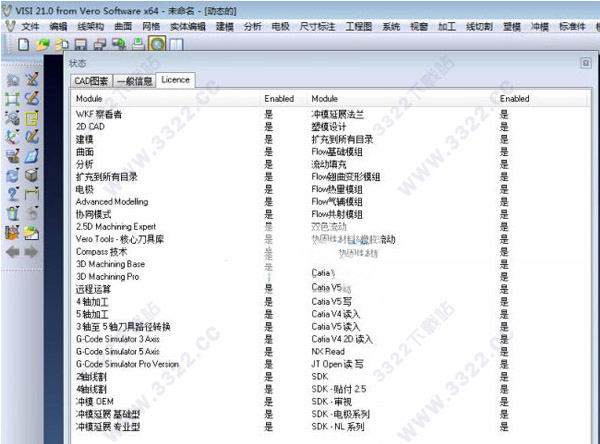This screenshot has width=600, height=444.
Task: Click the pencil with curve icon
Action: click(x=32, y=137)
